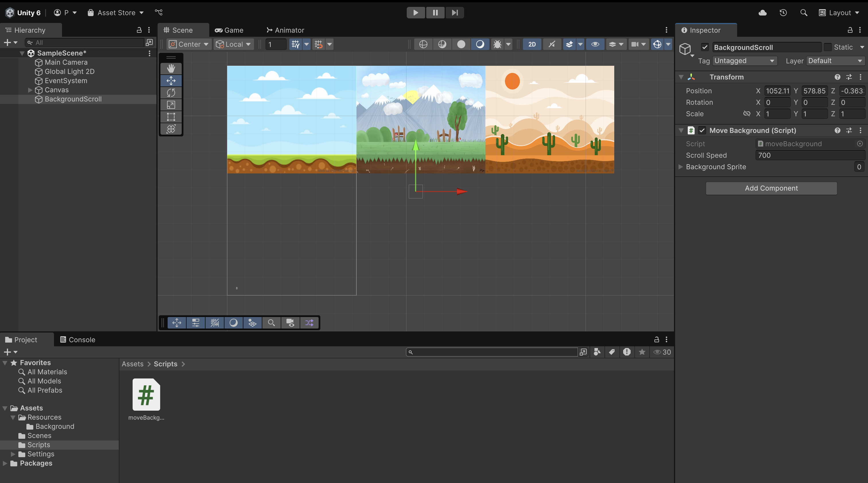Open Undo History clock icon
Viewport: 868px width, 483px height.
[783, 12]
